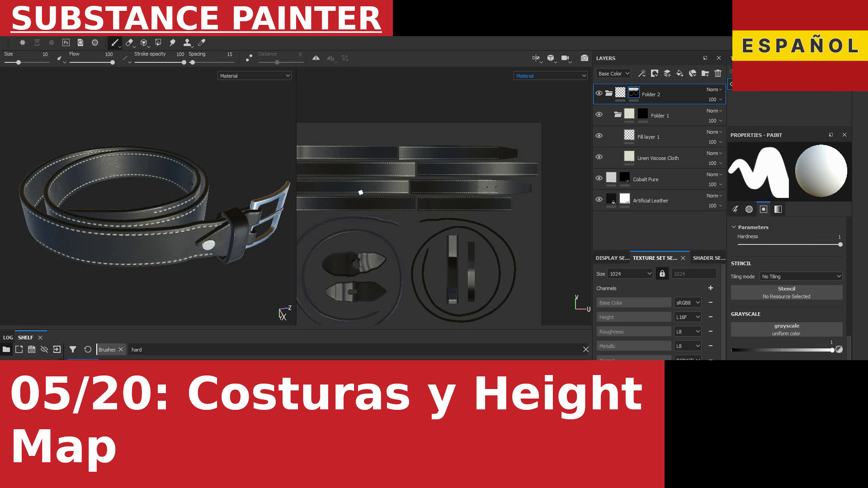Hide the Artificial Leather layer
The image size is (868, 488).
click(599, 199)
